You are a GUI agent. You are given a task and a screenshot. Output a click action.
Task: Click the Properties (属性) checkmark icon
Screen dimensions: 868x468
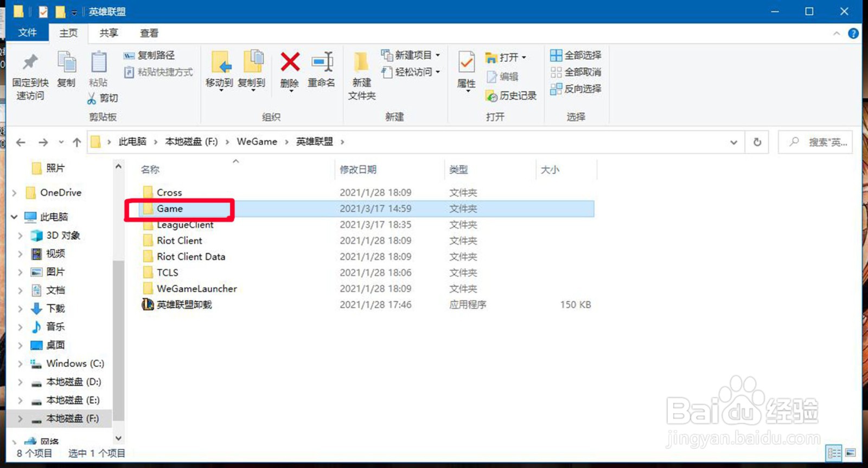pyautogui.click(x=467, y=62)
